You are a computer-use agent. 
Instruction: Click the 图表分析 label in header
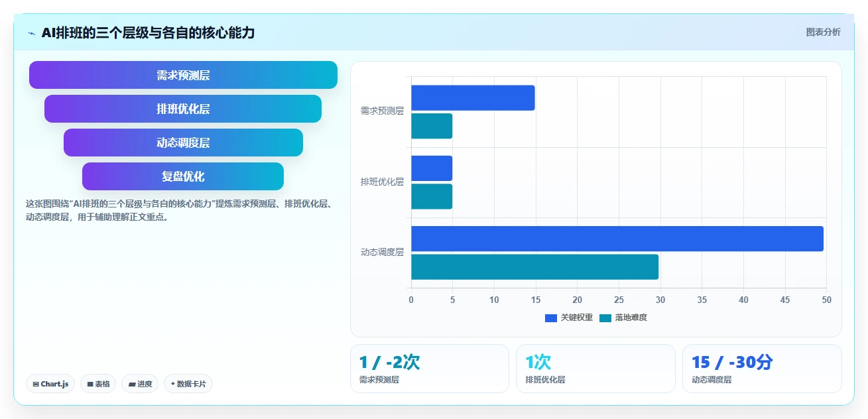(823, 32)
